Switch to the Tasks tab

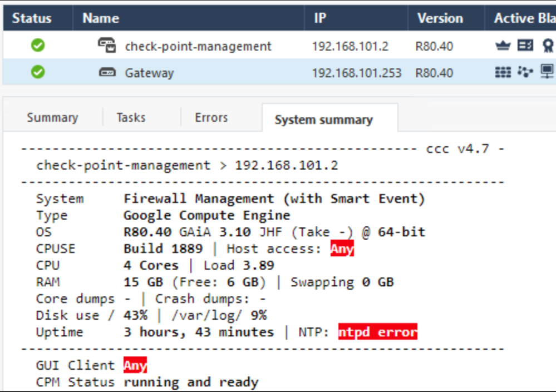(x=131, y=117)
